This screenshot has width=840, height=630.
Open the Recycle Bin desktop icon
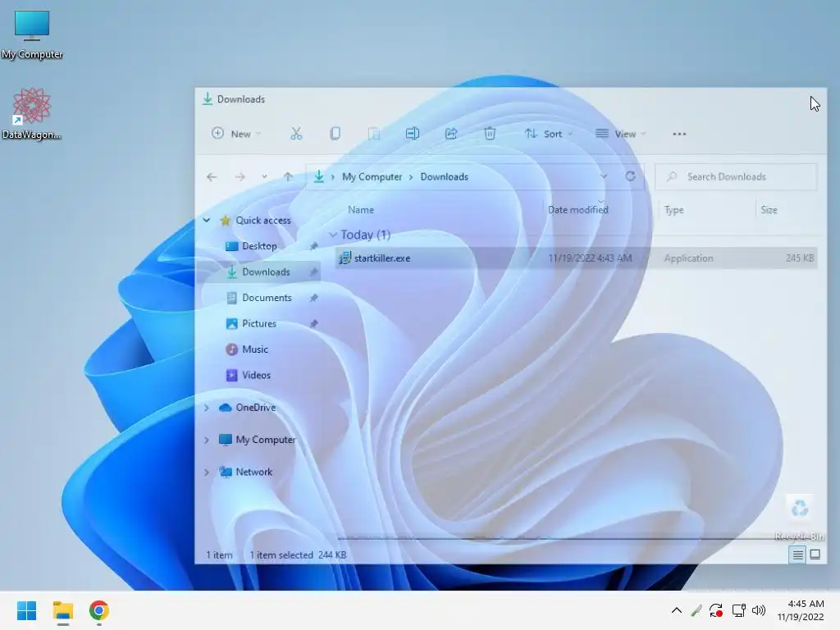[x=799, y=517]
